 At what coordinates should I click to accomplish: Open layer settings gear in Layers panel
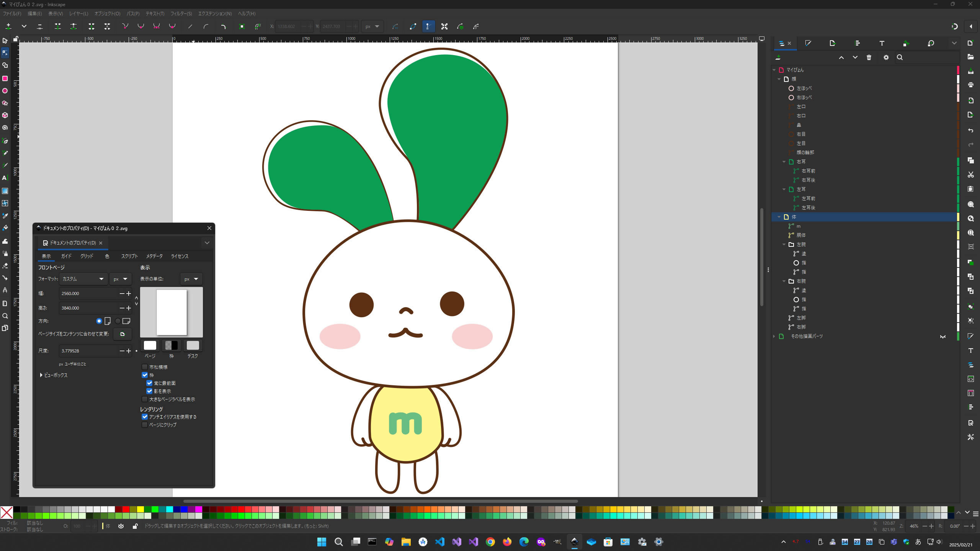[x=886, y=57]
